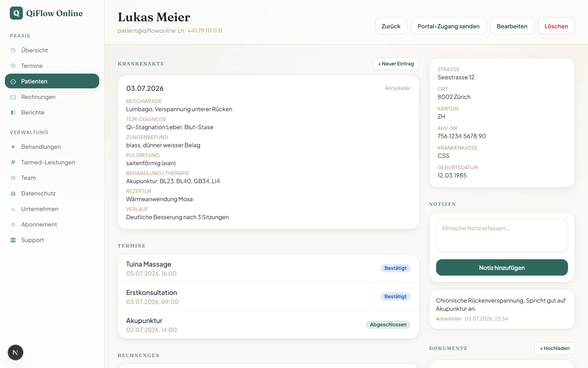
Task: Click the Zungenbefund value blass, dünner weisser Belag
Action: [x=163, y=145]
